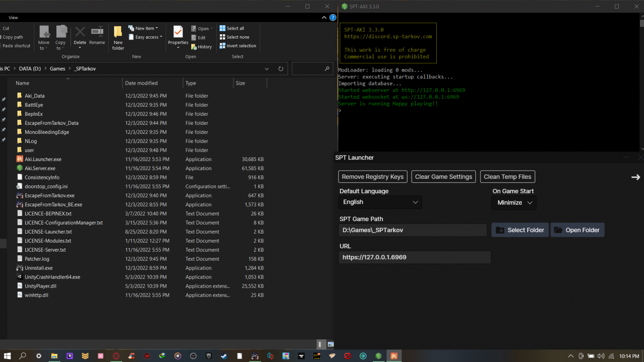Open the On Game Start dropdown

pyautogui.click(x=514, y=203)
